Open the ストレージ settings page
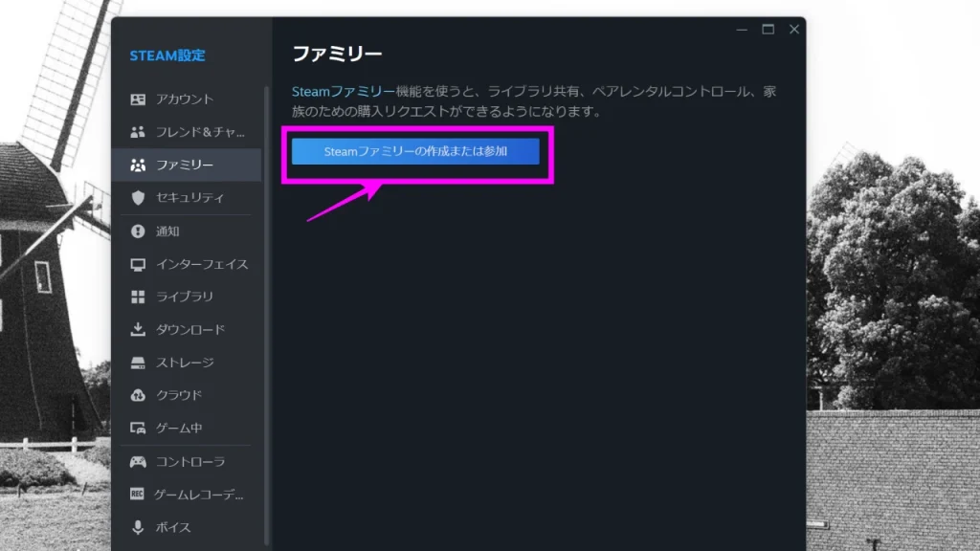Viewport: 980px width, 551px height. click(x=187, y=363)
